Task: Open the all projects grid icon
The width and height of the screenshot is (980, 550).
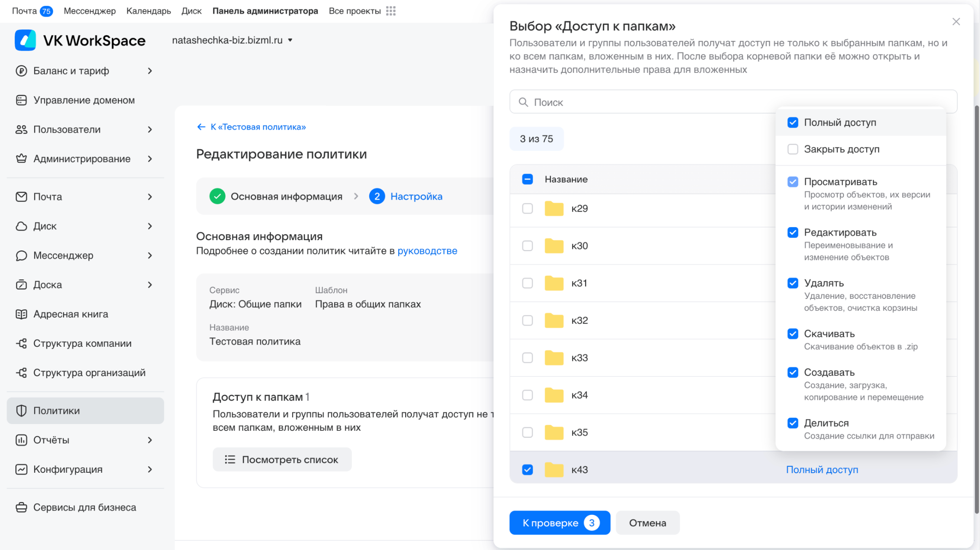Action: click(x=390, y=11)
